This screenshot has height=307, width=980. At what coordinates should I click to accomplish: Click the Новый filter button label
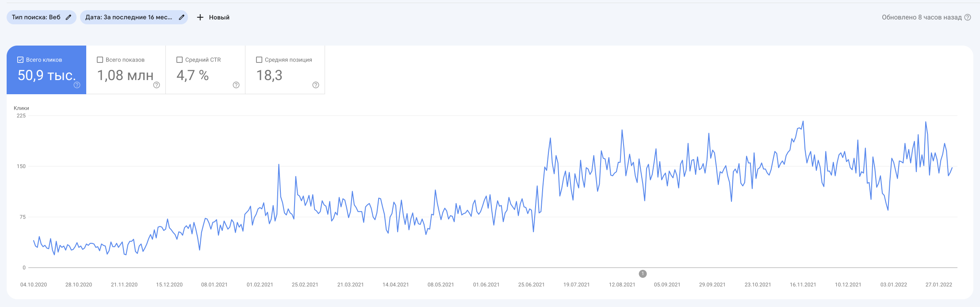coord(219,17)
